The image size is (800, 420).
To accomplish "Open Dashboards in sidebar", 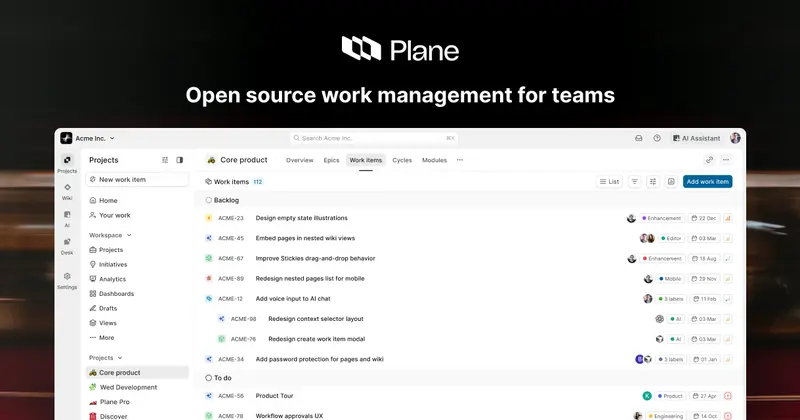I will [x=137, y=294].
